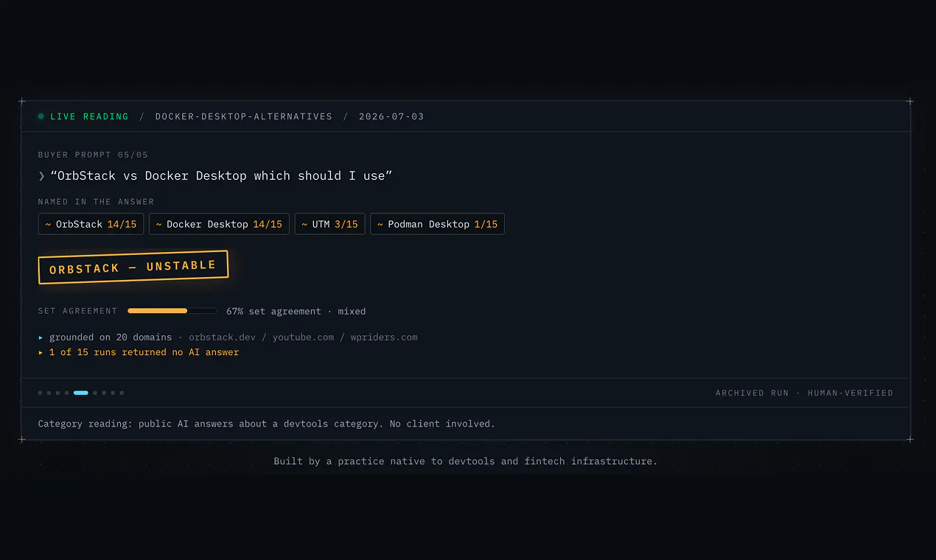Click the orange triangle before '1 of 15 runs'
936x560 pixels.
point(41,353)
